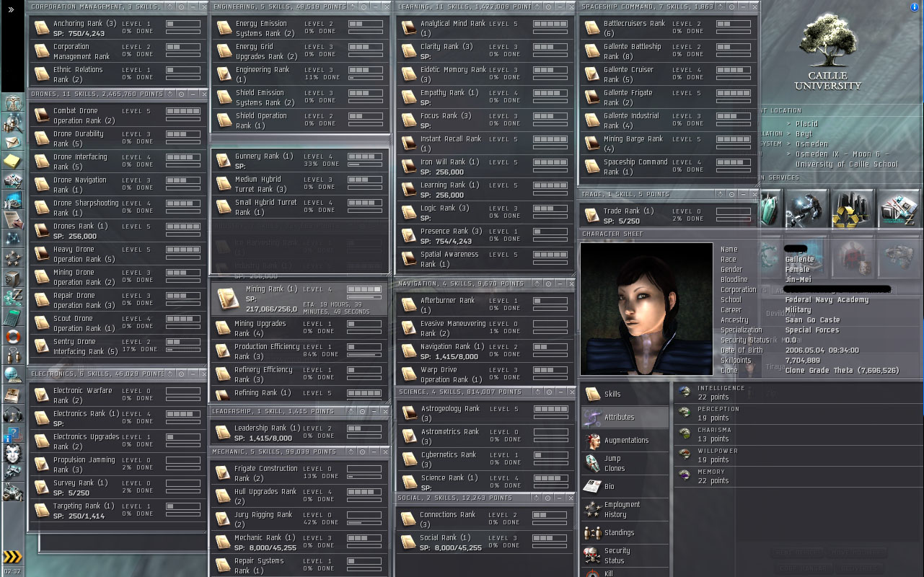Screen dimensions: 924x577
Task: Toggle pin on the Drones window
Action: pos(181,94)
